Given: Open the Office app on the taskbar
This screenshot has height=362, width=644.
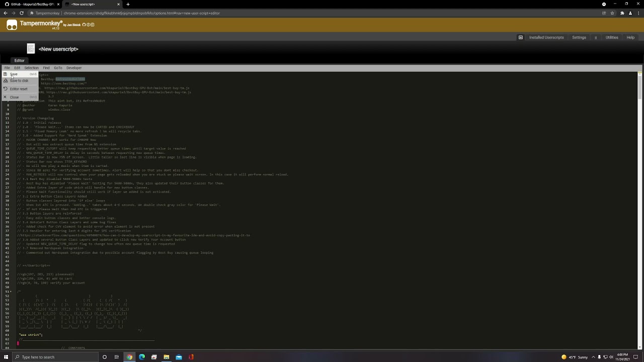Looking at the screenshot, I should [x=191, y=357].
